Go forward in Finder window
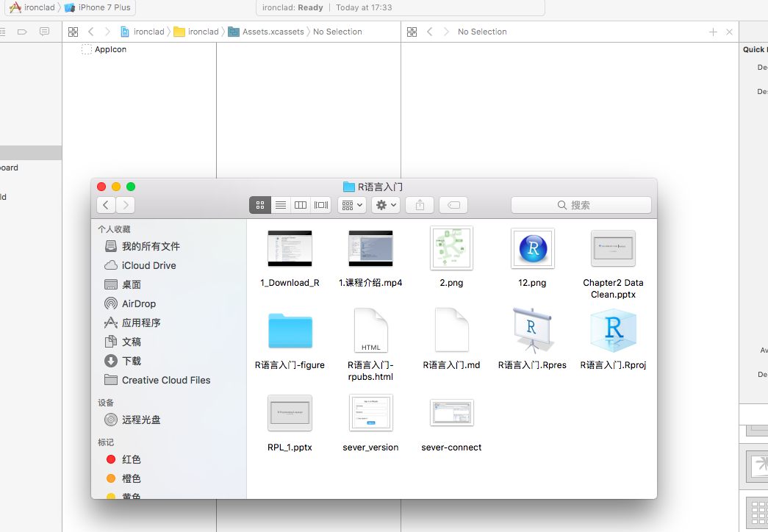 click(126, 205)
